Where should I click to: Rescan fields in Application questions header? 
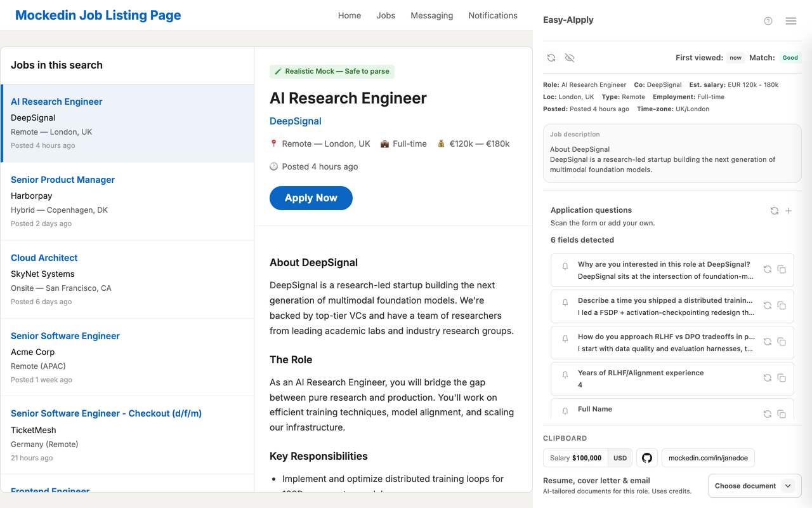pos(775,211)
